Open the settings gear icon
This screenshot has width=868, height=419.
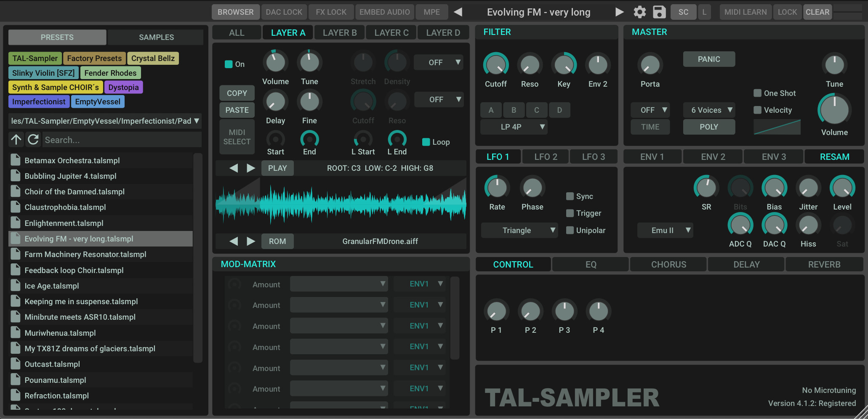[639, 12]
